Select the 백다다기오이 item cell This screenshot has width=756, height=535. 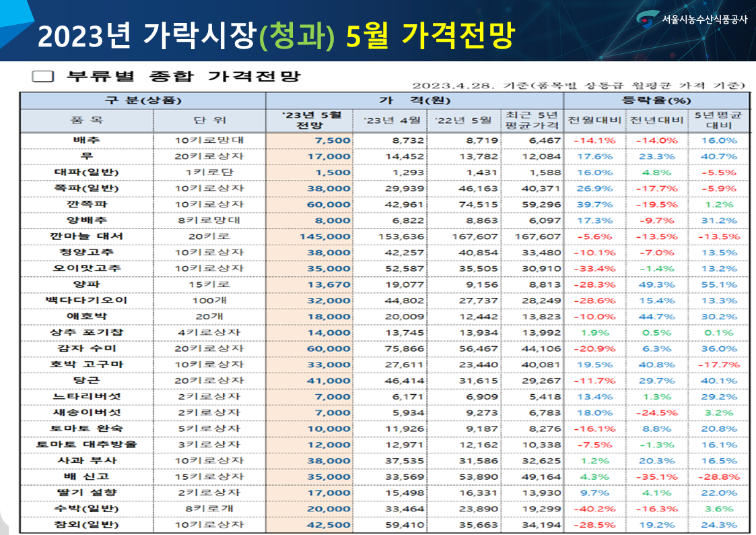coord(87,301)
